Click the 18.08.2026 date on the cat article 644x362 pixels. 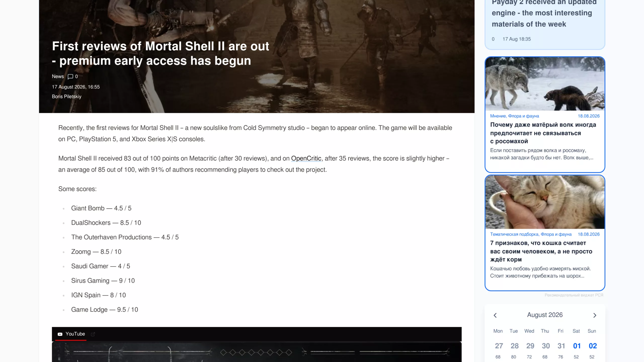(589, 234)
